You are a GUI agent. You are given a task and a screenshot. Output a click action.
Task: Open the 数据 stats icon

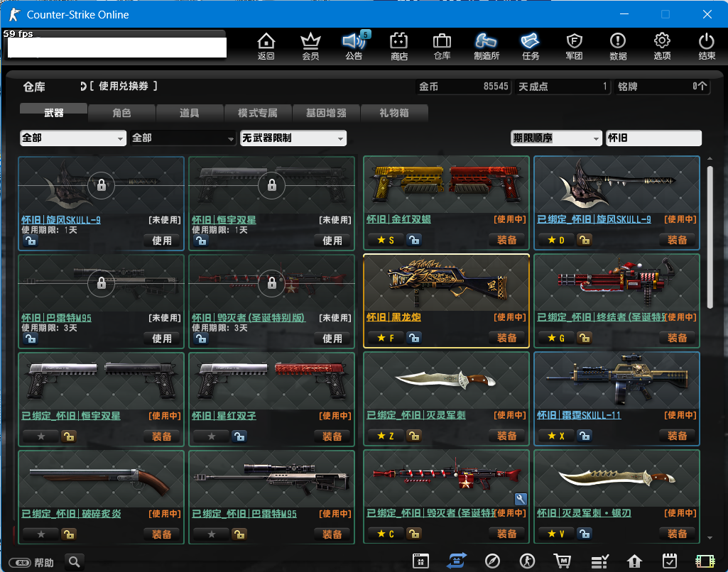click(618, 46)
